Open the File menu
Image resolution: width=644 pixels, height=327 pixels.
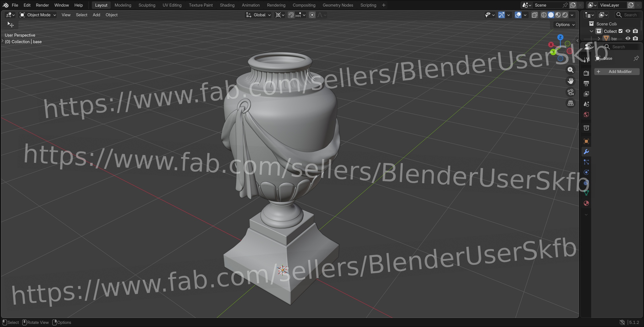pos(15,5)
